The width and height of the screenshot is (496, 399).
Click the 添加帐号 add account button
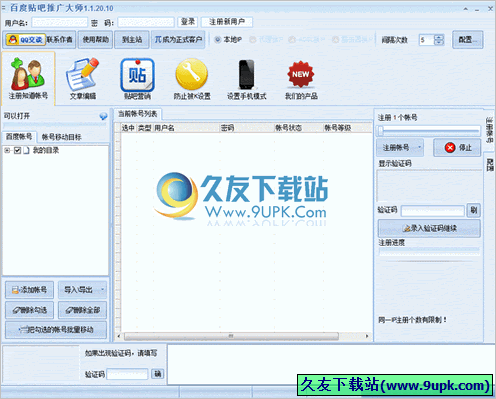click(29, 290)
